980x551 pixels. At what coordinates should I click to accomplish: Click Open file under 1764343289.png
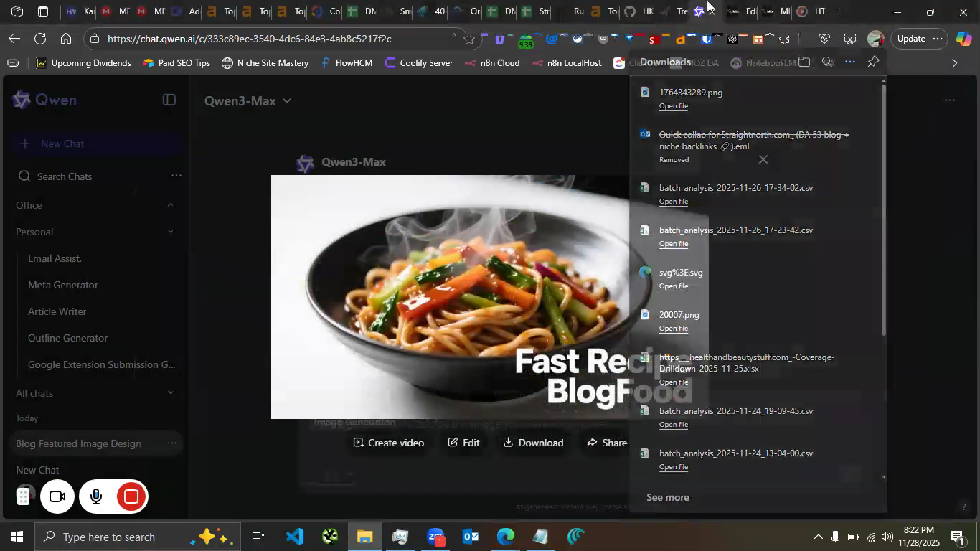[x=673, y=106]
